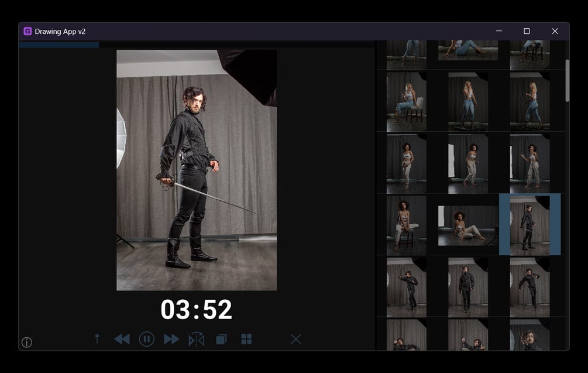Click the main swordsman reference image
Screen dimensions: 588x373
click(x=197, y=170)
